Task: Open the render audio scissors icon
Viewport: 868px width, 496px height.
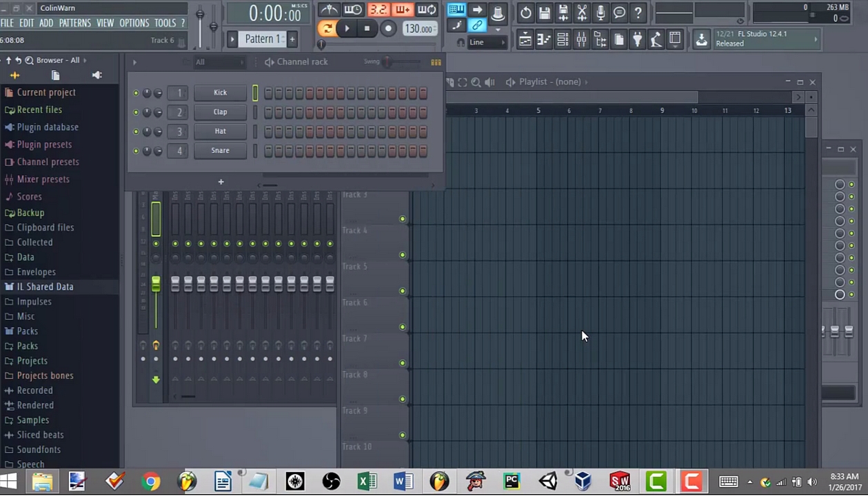Action: pos(582,12)
